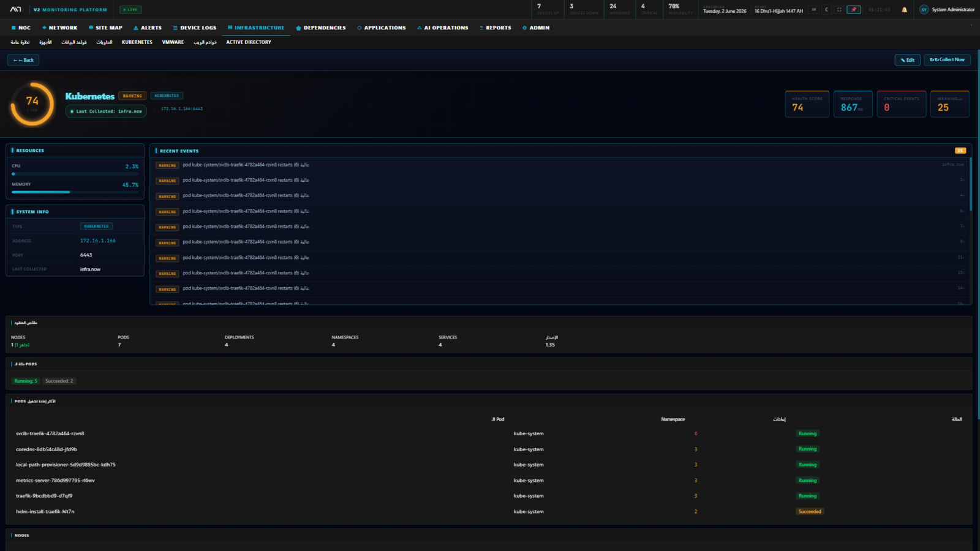Click the Warnings card showing 25
Viewport: 980px width, 551px height.
click(x=950, y=104)
